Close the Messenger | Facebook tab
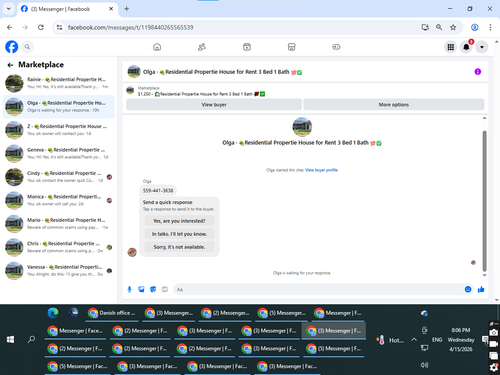This screenshot has height=375, width=500. [x=111, y=9]
